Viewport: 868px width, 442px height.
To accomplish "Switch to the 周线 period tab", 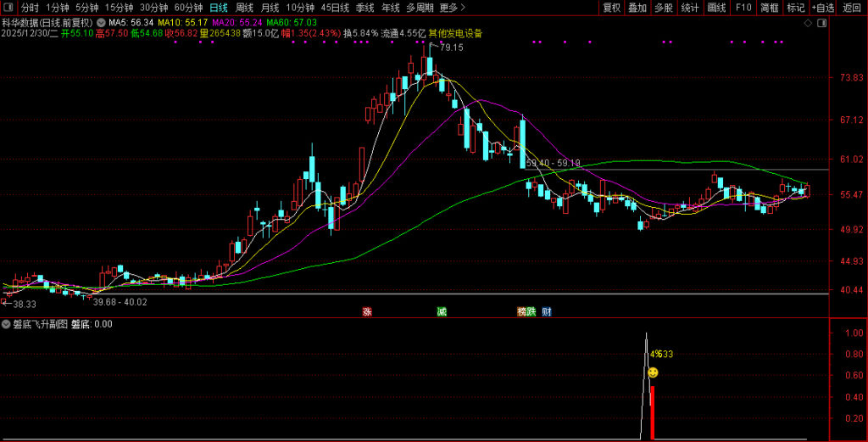I will coord(245,8).
